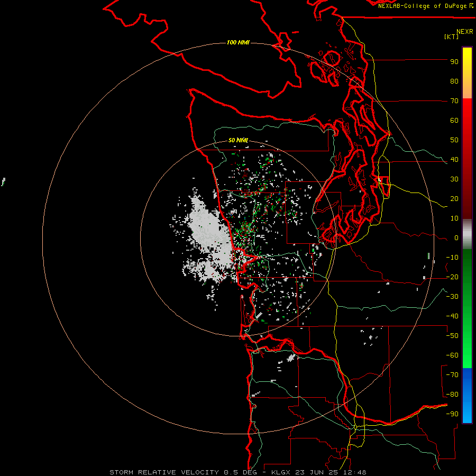Screen dimensions: 476x476
Task: Click the 23 JUN 25 date text
Action: (318, 472)
